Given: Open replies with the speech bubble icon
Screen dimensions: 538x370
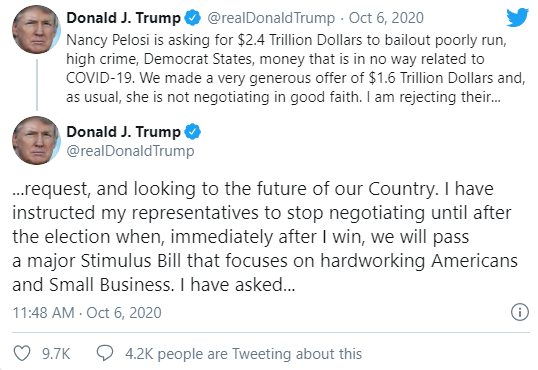Looking at the screenshot, I should 105,353.
